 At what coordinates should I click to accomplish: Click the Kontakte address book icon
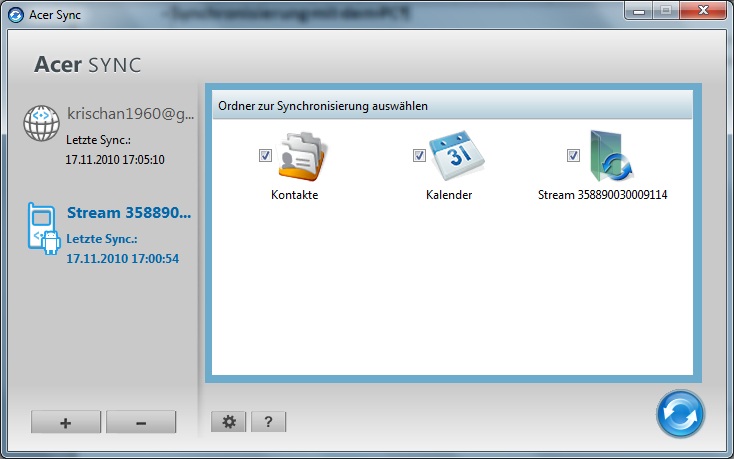click(303, 156)
